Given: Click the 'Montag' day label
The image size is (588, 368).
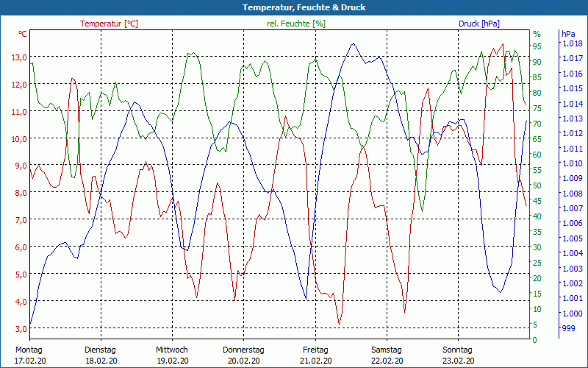Looking at the screenshot, I should pos(29,350).
